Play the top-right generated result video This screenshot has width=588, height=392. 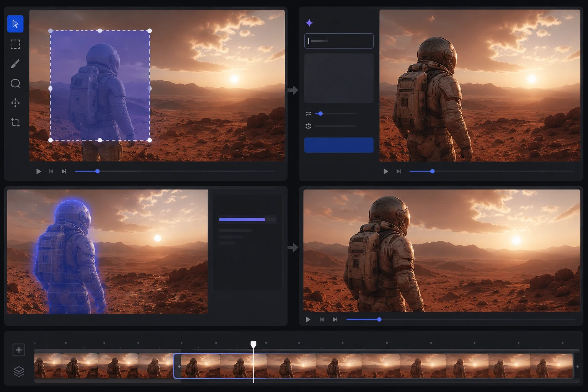(386, 171)
